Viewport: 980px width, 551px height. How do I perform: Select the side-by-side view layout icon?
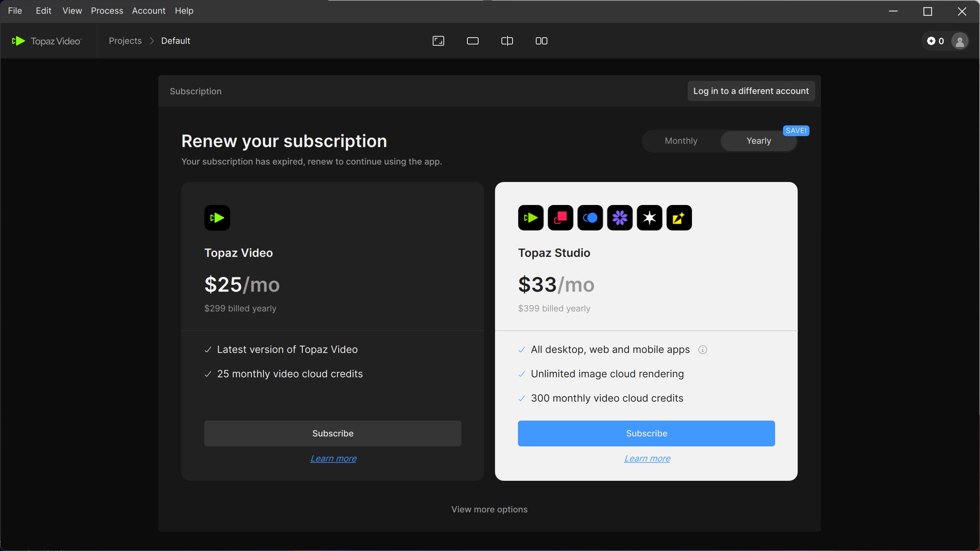541,41
